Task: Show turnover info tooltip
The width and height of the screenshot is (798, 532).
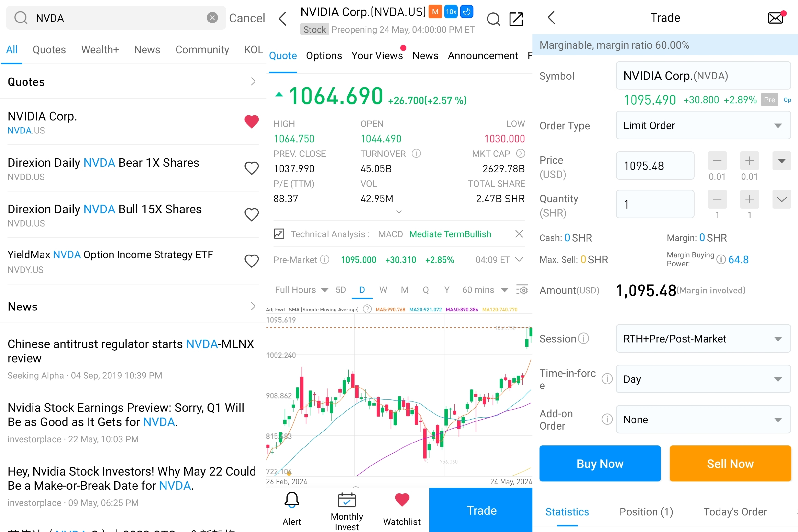Action: [x=416, y=154]
